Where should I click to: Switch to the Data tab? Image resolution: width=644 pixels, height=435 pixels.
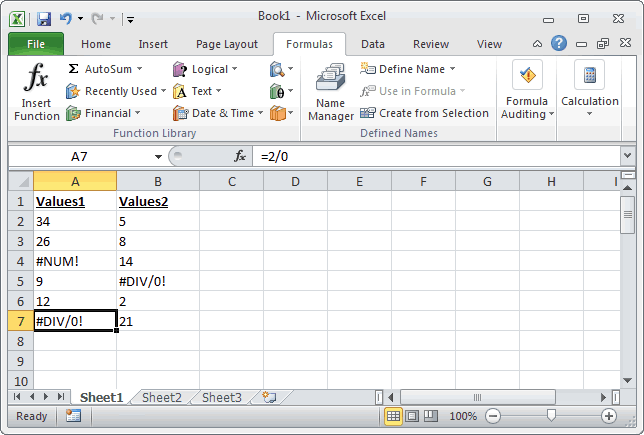(373, 44)
